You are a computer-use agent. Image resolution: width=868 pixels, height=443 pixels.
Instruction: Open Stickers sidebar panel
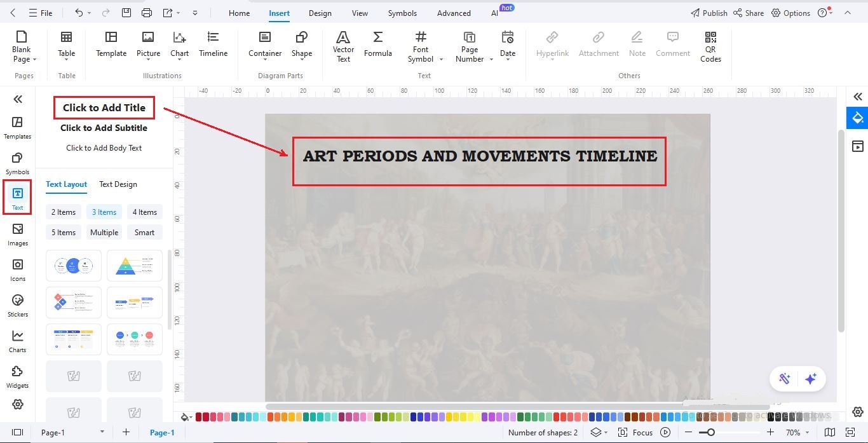[x=18, y=306]
